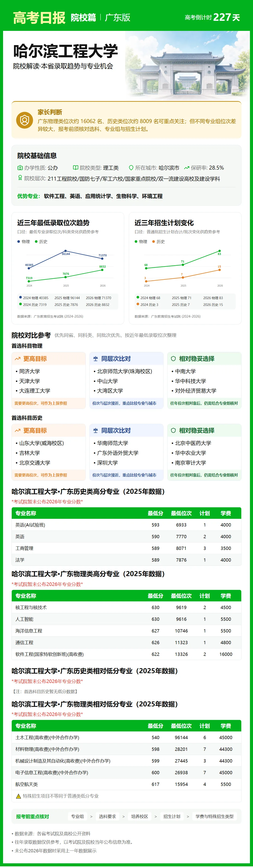The height and width of the screenshot is (868, 253).
Task: Click 同济大学 in the physics 更高目标 list
Action: 29,371
